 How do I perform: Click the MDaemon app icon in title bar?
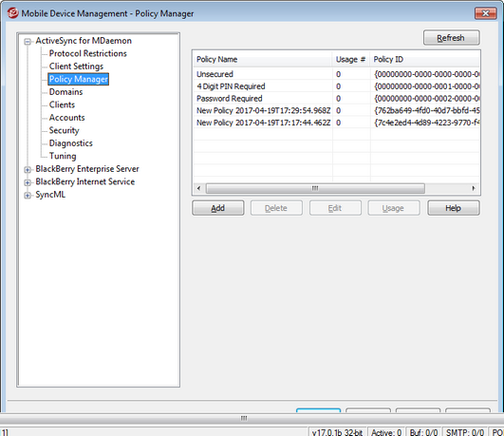(x=13, y=13)
